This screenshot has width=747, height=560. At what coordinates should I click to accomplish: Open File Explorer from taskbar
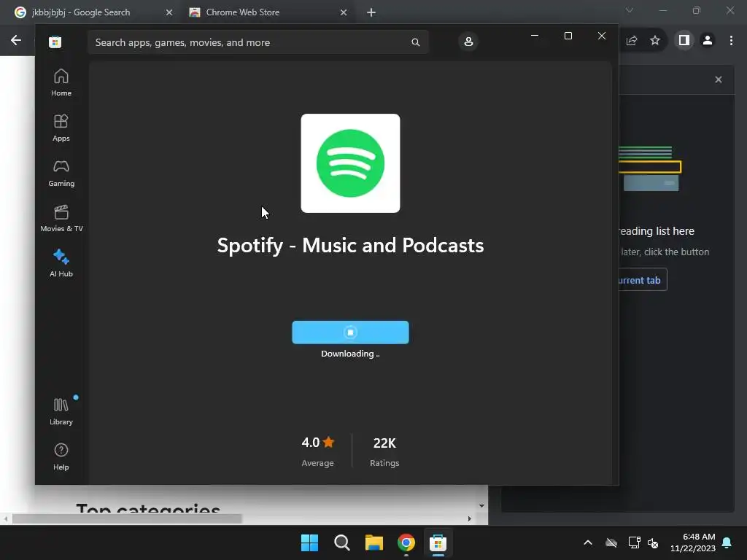click(374, 542)
